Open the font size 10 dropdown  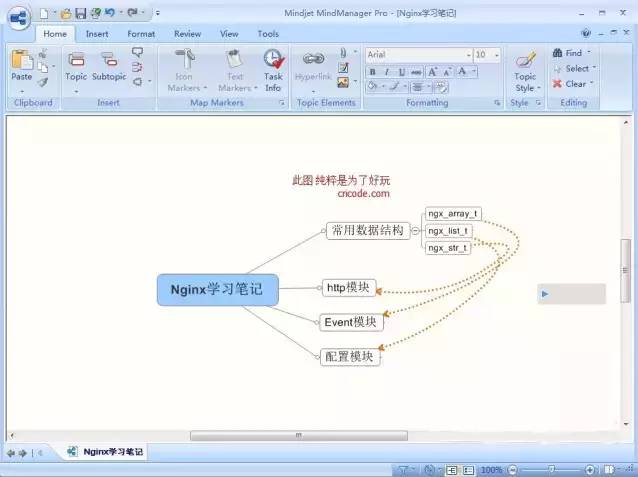click(x=497, y=55)
